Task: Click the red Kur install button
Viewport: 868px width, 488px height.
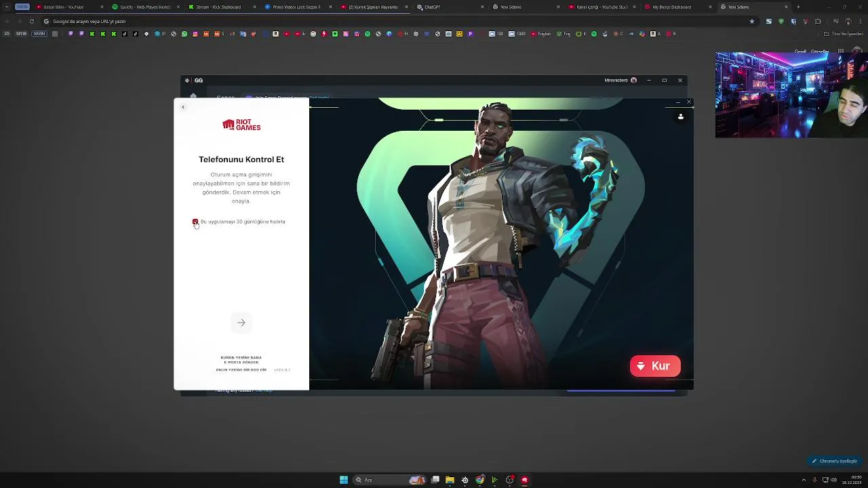Action: (655, 366)
